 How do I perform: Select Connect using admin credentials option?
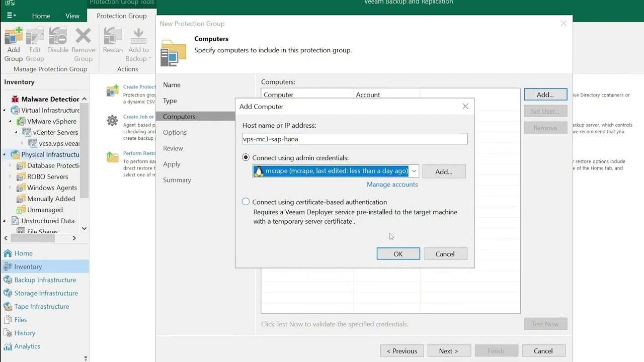coord(246,157)
